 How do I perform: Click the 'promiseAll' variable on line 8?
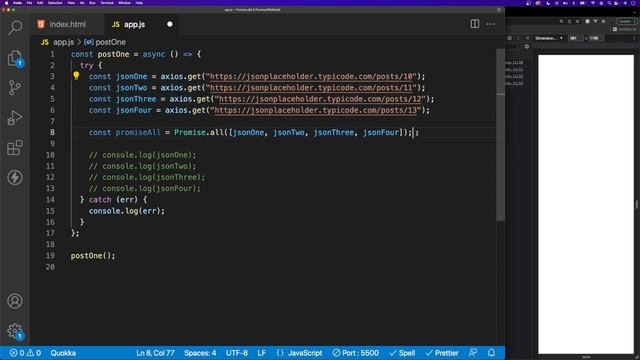[x=138, y=132]
